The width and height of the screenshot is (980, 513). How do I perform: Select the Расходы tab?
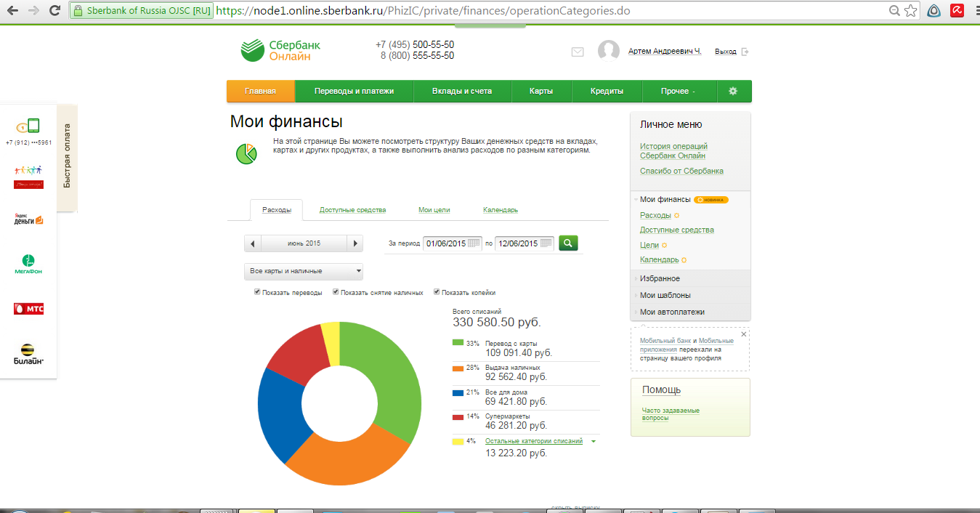click(277, 210)
